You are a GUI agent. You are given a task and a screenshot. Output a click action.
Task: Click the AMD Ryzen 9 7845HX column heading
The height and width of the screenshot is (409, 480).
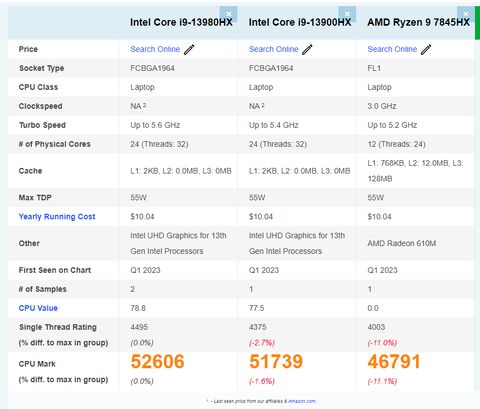coord(418,22)
